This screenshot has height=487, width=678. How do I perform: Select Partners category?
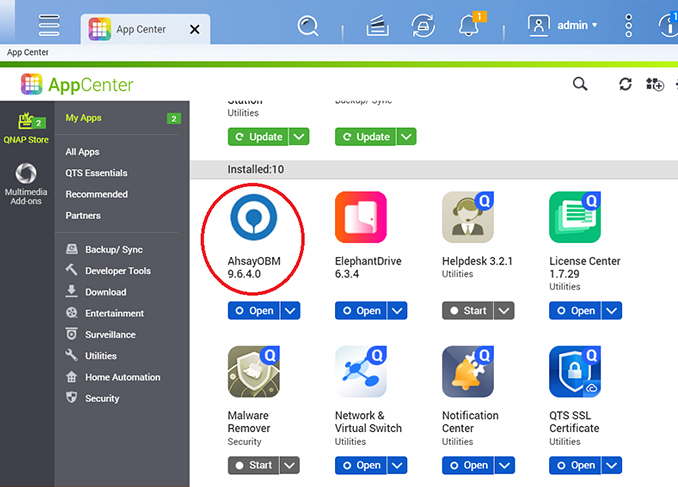(x=83, y=215)
